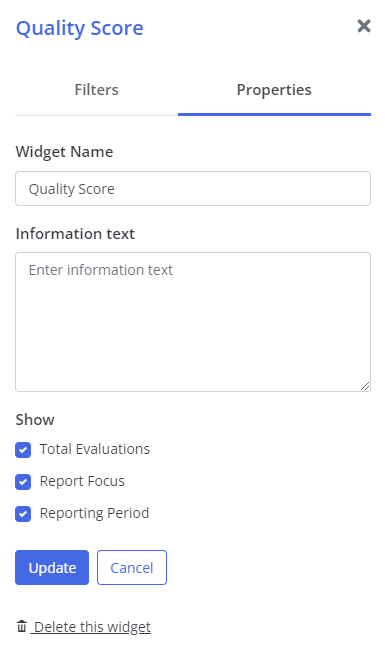Screen dimensions: 385x652
Task: Focus the Widget Name input field
Action: pos(193,188)
